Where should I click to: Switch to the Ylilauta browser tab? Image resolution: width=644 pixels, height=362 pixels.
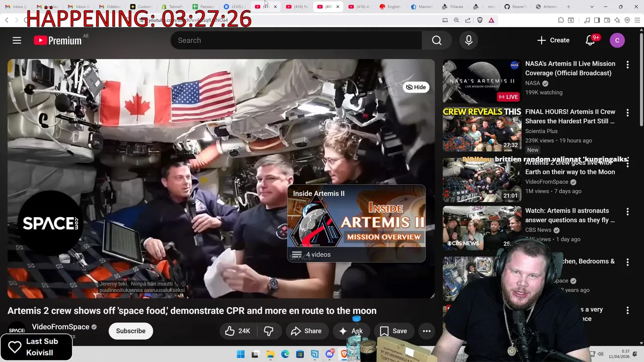pyautogui.click(x=453, y=7)
